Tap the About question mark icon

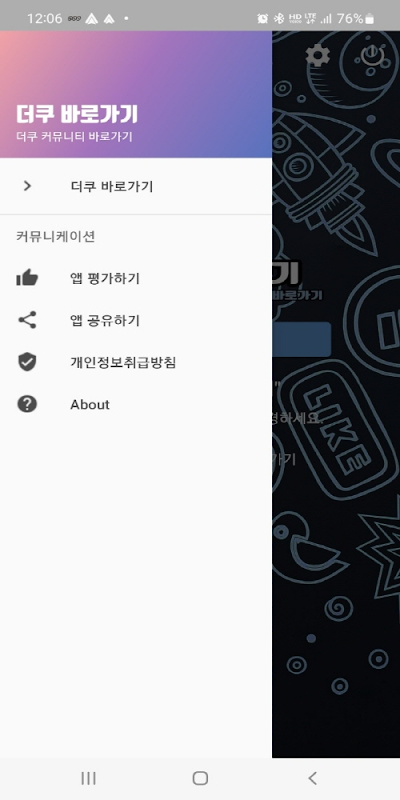(x=27, y=404)
